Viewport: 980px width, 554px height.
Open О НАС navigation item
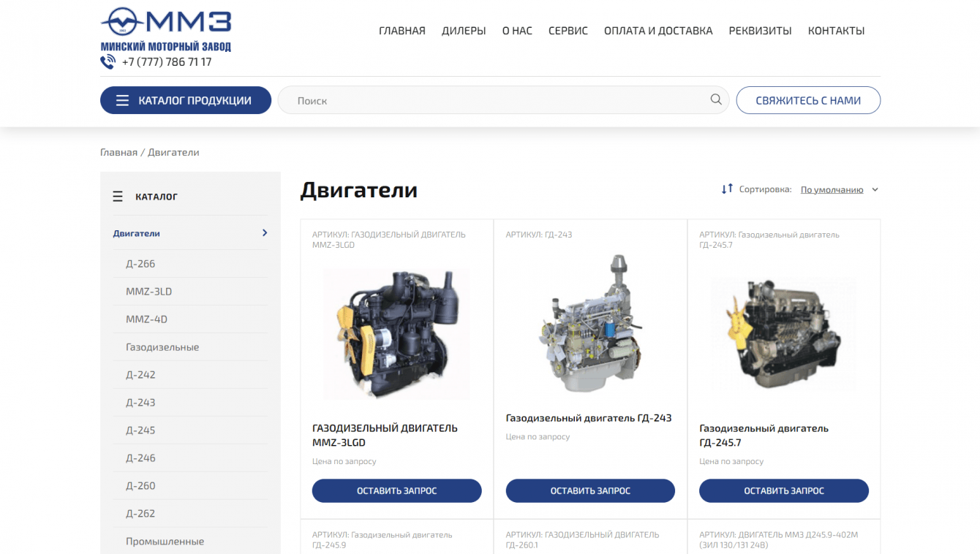tap(517, 31)
